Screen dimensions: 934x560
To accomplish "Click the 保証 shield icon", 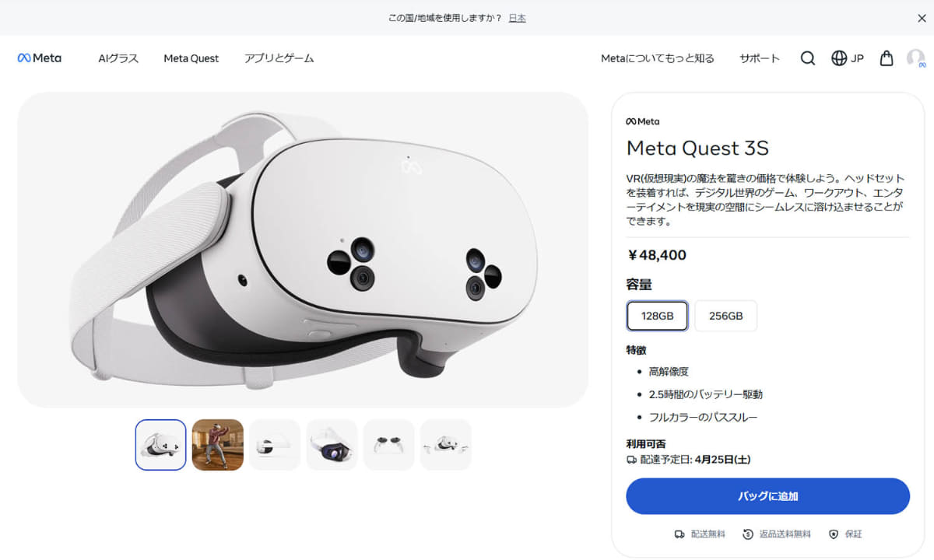I will tap(834, 534).
